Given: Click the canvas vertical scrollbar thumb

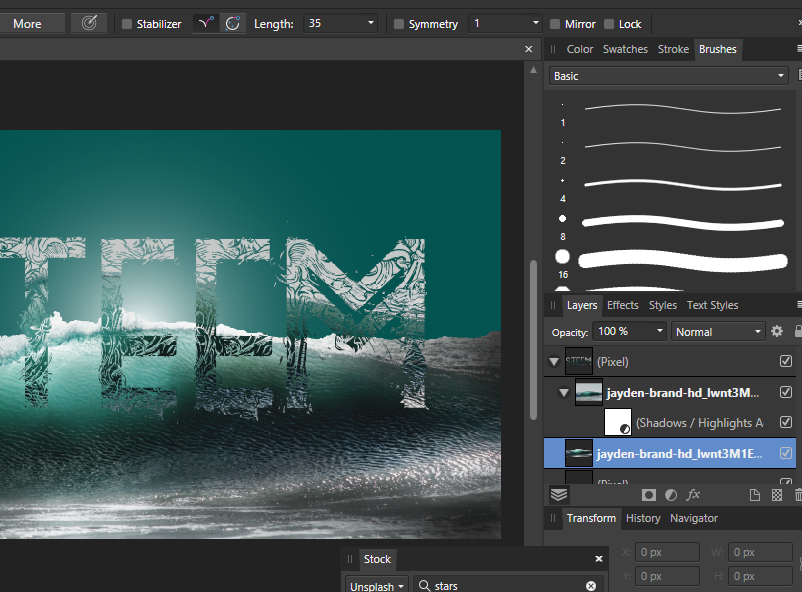Looking at the screenshot, I should tap(533, 340).
